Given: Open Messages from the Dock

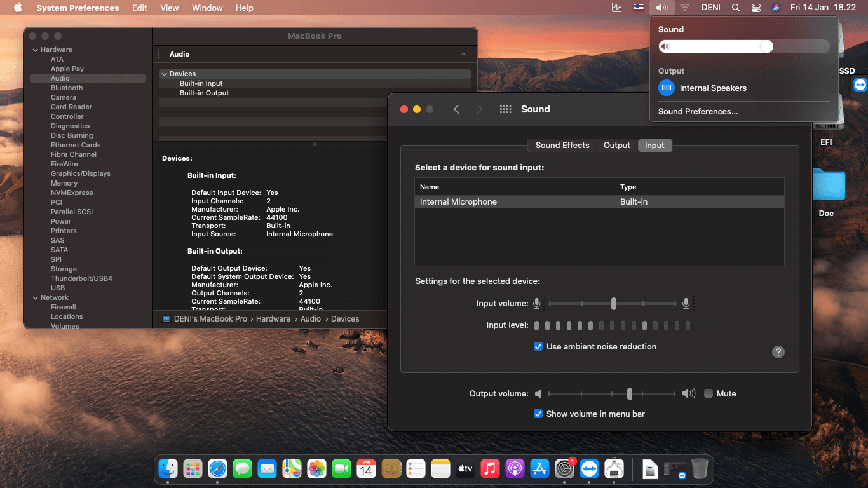Looking at the screenshot, I should 242,469.
